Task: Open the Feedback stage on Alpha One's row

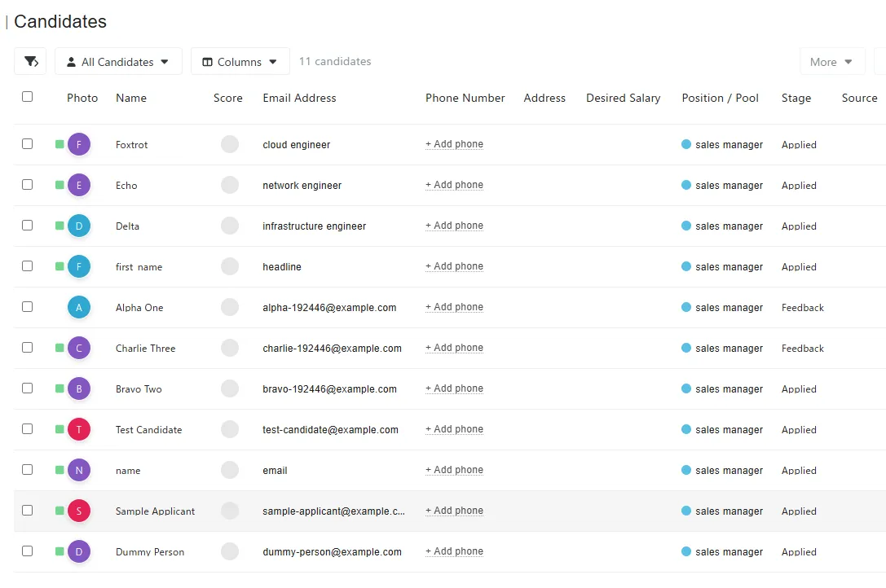Action: [802, 307]
